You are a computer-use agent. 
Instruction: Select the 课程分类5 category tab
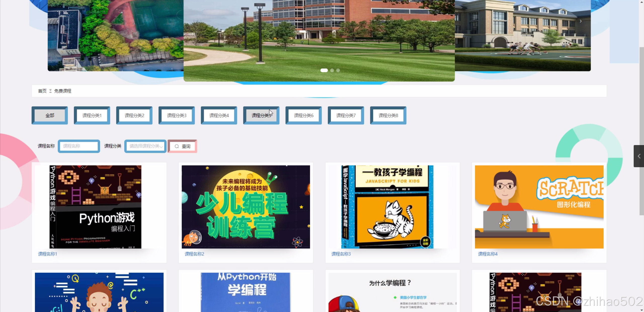tap(261, 115)
